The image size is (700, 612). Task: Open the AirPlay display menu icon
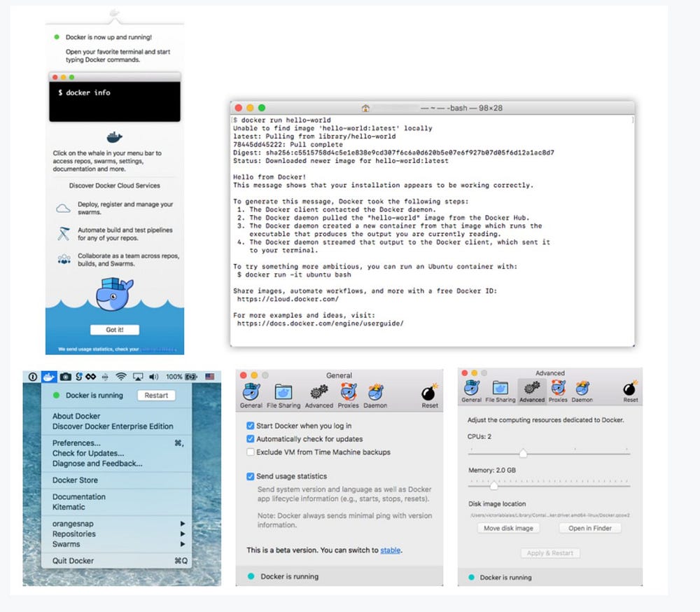click(138, 377)
